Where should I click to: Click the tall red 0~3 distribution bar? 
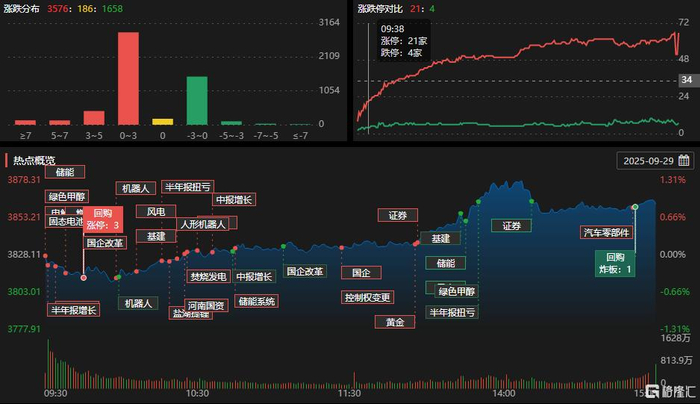point(128,79)
